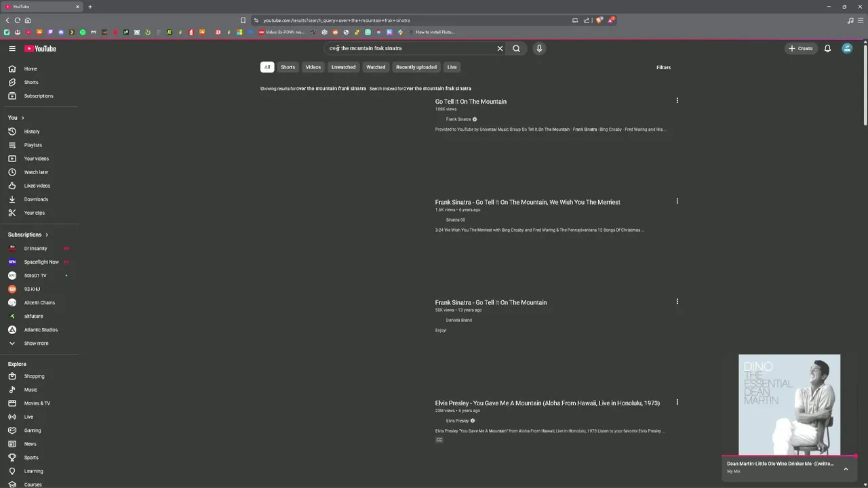Viewport: 868px width, 488px height.
Task: Select the Shorts filter chip
Action: 288,67
